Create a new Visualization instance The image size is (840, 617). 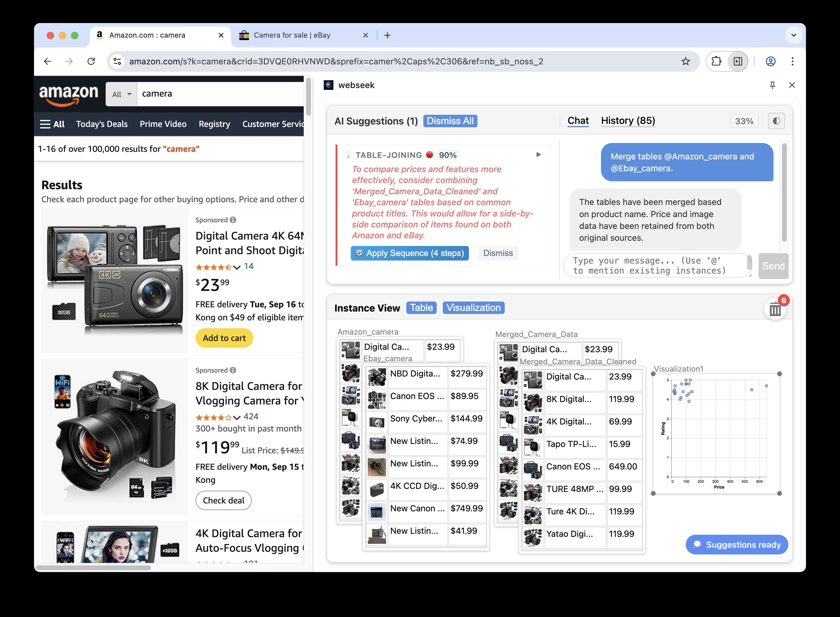pos(473,308)
